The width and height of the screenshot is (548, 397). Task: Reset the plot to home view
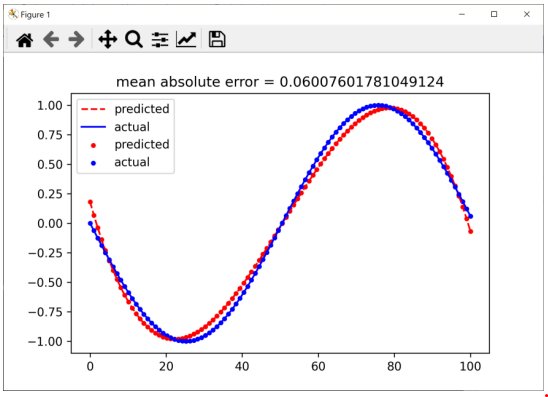pos(25,39)
